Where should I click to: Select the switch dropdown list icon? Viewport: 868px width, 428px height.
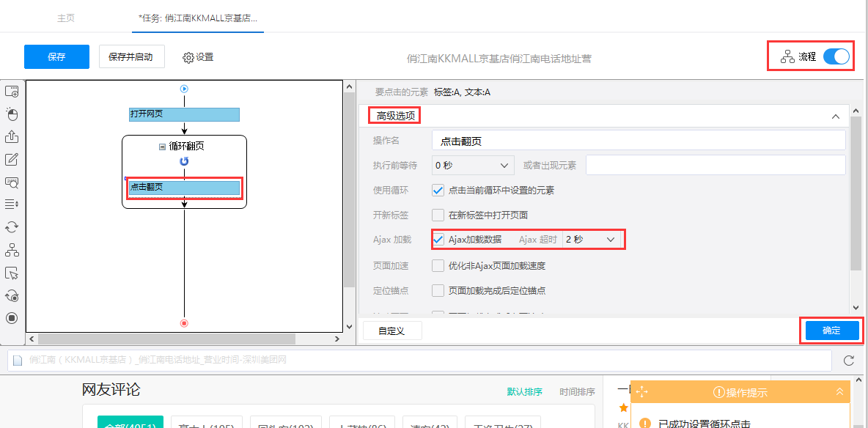pyautogui.click(x=12, y=204)
